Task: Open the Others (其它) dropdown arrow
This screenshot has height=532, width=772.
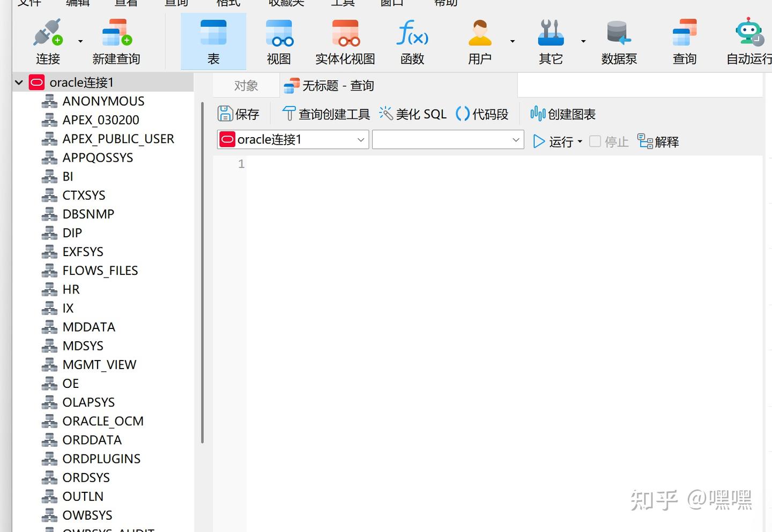Action: point(583,41)
